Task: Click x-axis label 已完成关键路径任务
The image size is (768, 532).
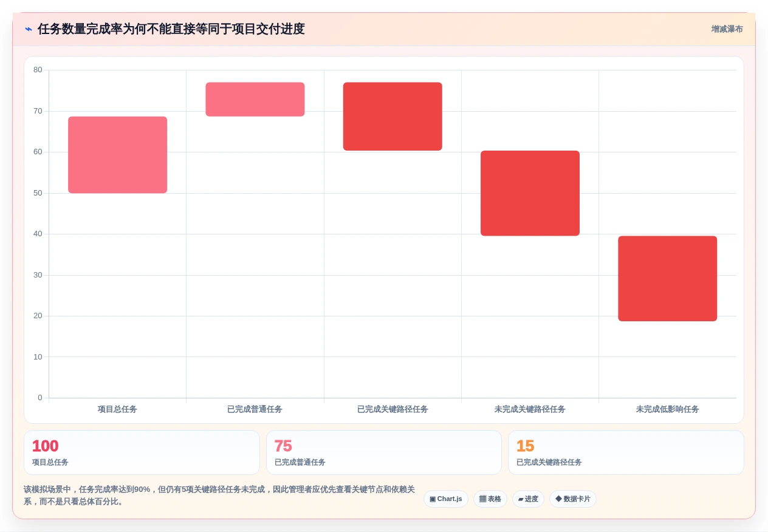Action: tap(393, 409)
